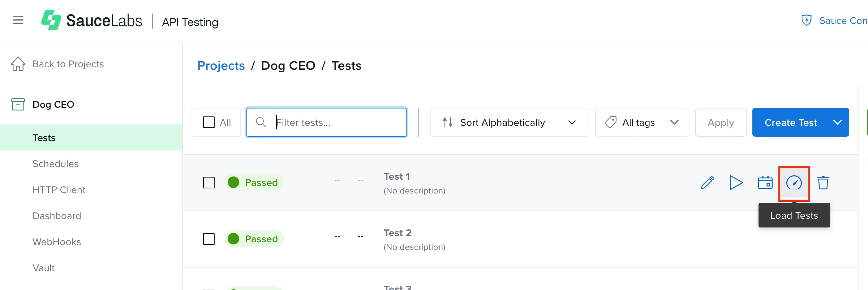Click the home icon next to Back to Projects
This screenshot has height=290, width=868.
click(18, 64)
